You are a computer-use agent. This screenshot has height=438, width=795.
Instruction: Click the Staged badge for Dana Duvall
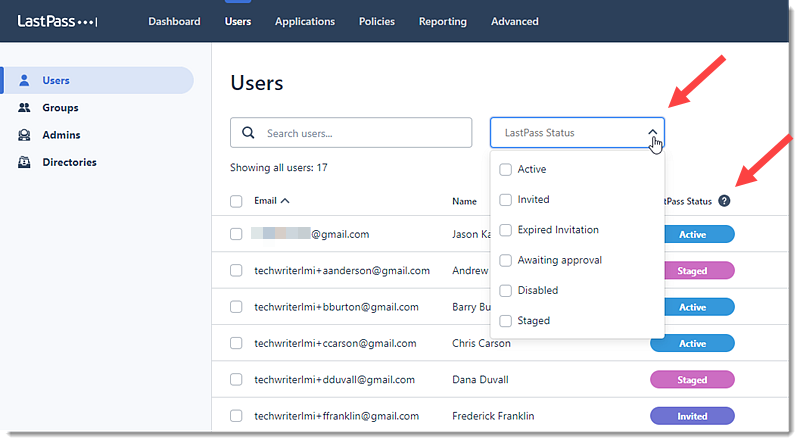tap(692, 380)
